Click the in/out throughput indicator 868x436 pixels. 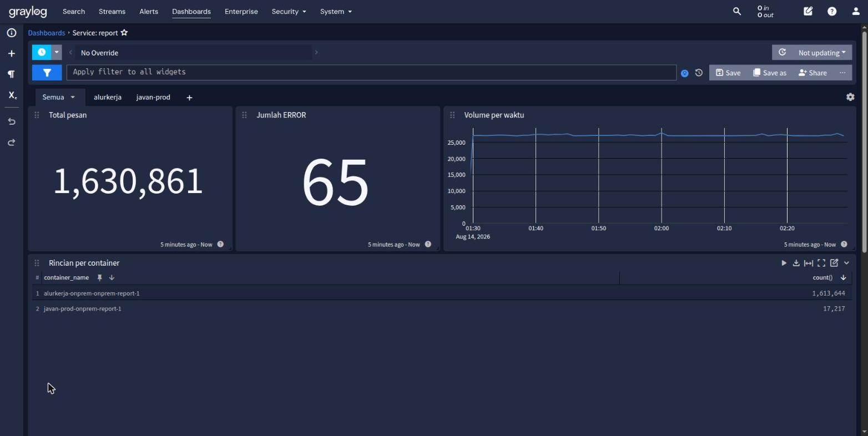tap(766, 12)
